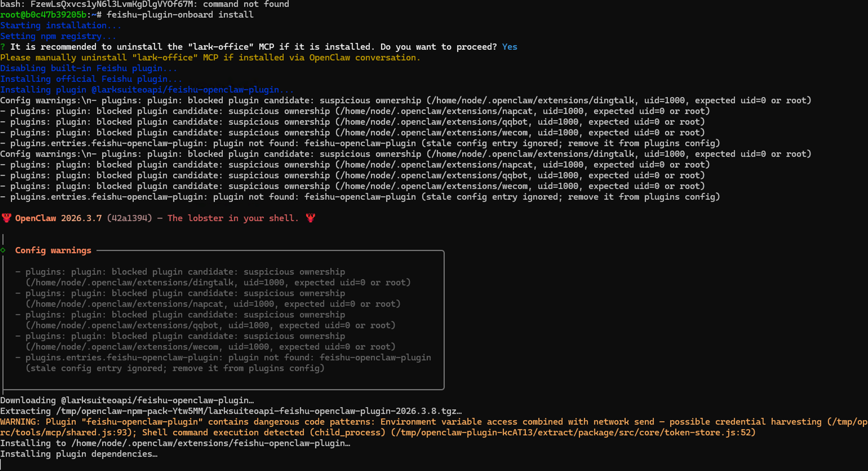The width and height of the screenshot is (868, 471).
Task: Click the green diamond beside Config warnings
Action: pos(3,250)
